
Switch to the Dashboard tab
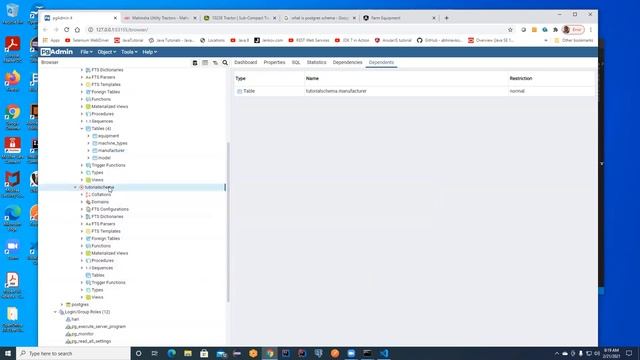[x=246, y=62]
